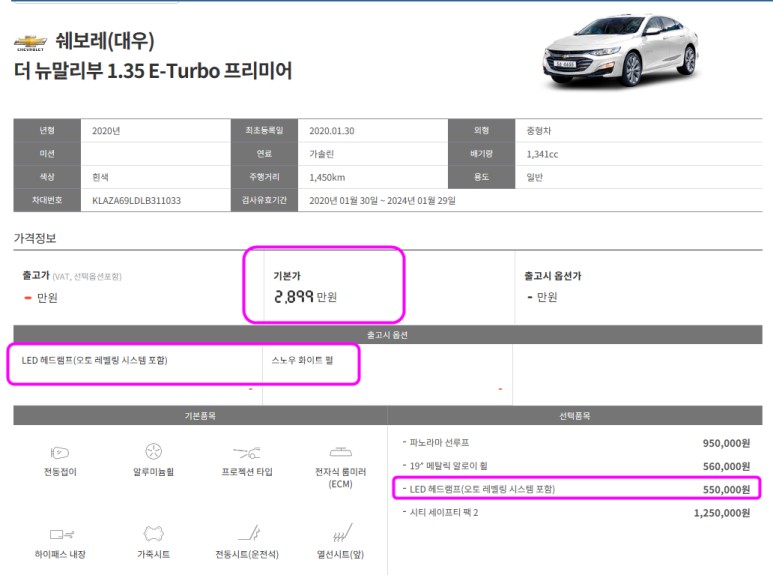The image size is (773, 575).
Task: Click the 19" 메탈릭 알로이 휠 option
Action: 576,466
